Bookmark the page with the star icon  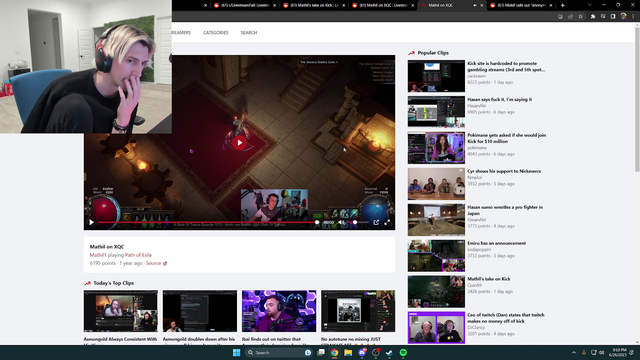click(580, 16)
